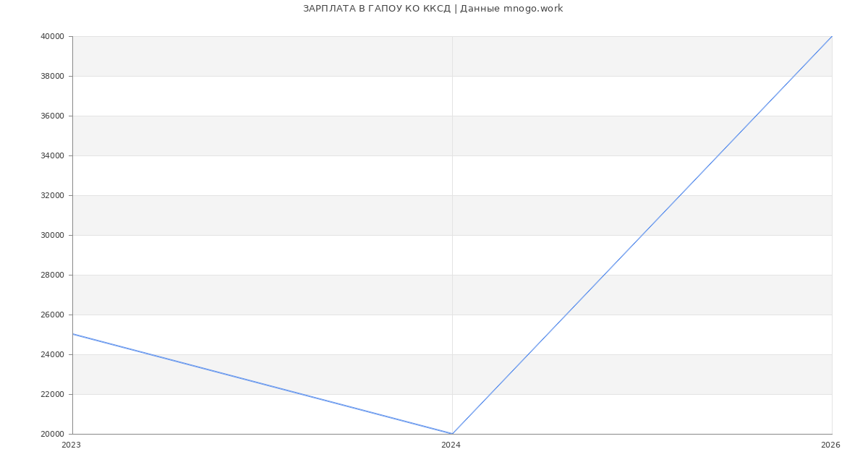Click the 2024 low point at 20000
The width and height of the screenshot is (868, 470).
[452, 434]
